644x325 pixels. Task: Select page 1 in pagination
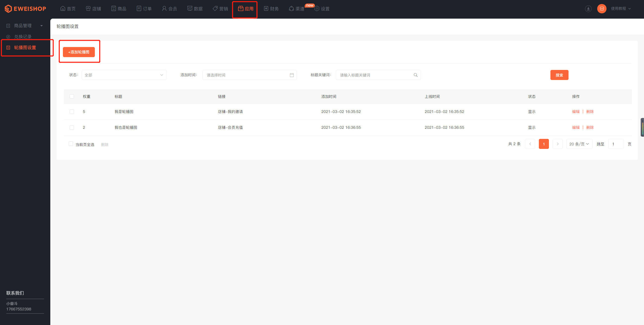[x=544, y=144]
